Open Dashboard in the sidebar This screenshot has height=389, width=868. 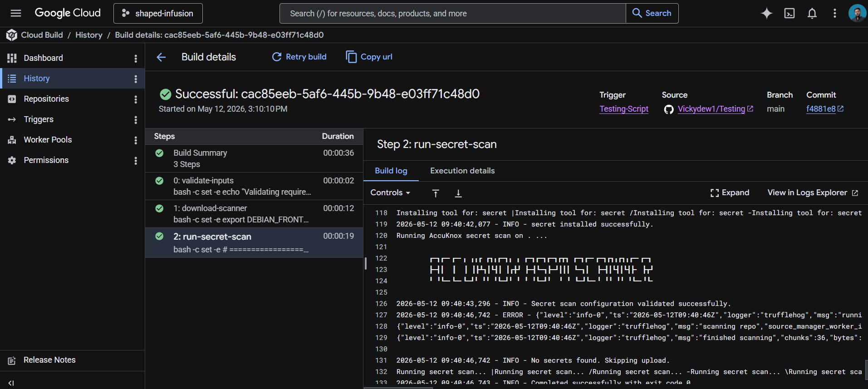[x=43, y=58]
